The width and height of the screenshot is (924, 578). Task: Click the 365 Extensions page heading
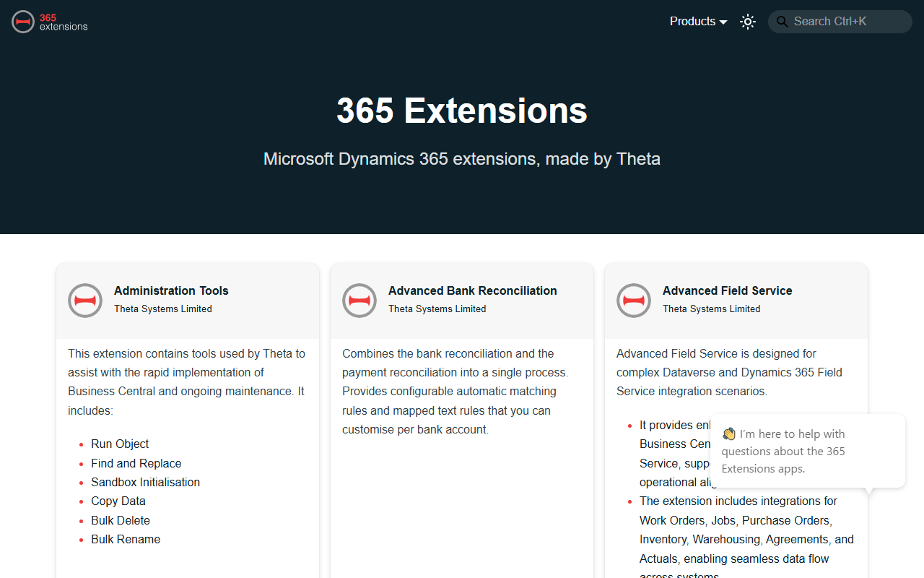pos(462,111)
